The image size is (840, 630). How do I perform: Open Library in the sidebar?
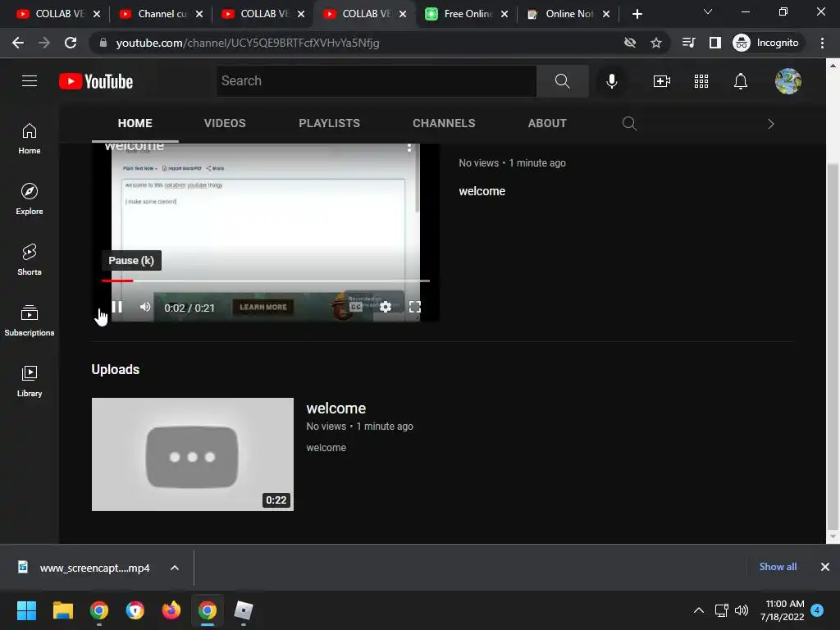(x=30, y=381)
